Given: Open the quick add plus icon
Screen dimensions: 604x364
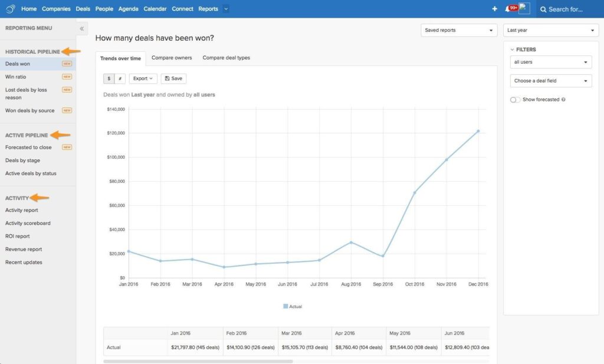Looking at the screenshot, I should [x=494, y=8].
